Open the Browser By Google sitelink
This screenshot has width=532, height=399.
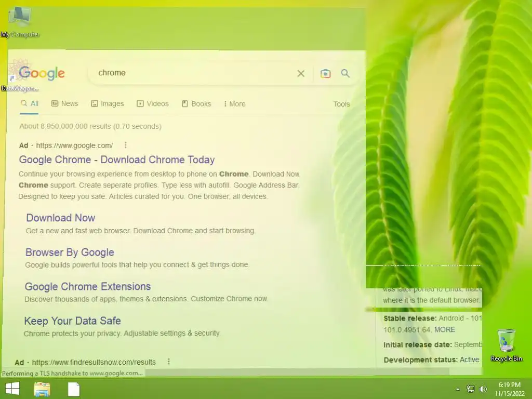coord(70,252)
